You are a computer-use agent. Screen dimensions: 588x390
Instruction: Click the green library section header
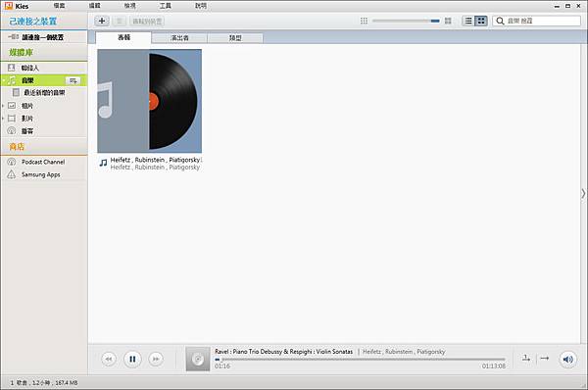(44, 53)
